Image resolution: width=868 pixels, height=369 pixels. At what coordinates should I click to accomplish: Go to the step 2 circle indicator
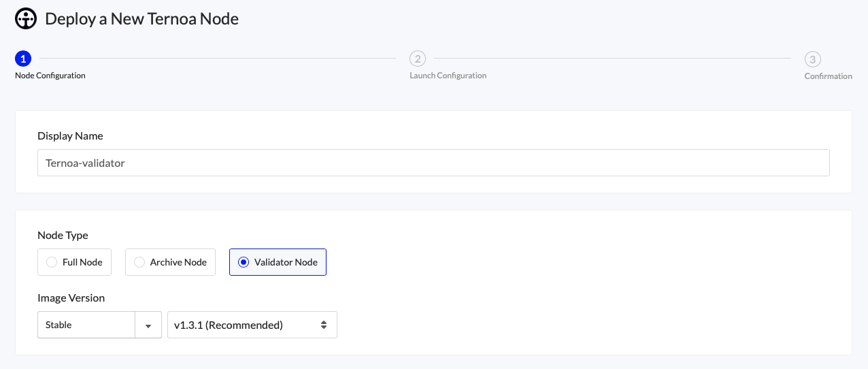point(417,59)
